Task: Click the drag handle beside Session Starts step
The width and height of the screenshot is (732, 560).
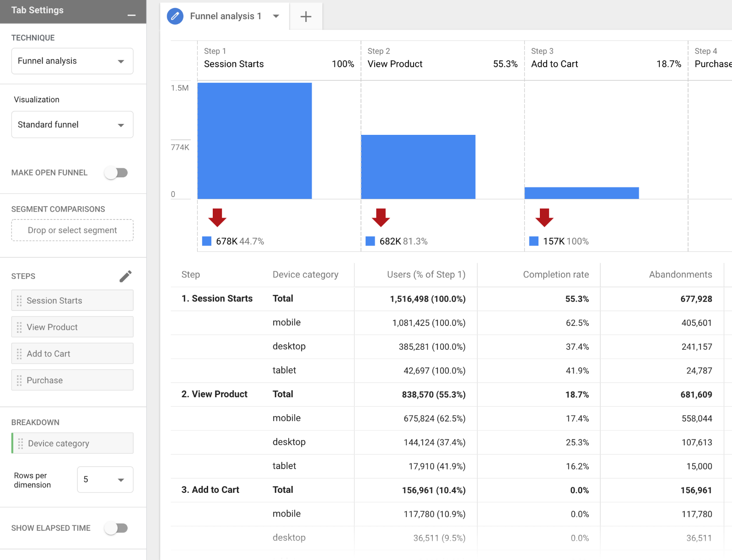Action: coord(19,300)
